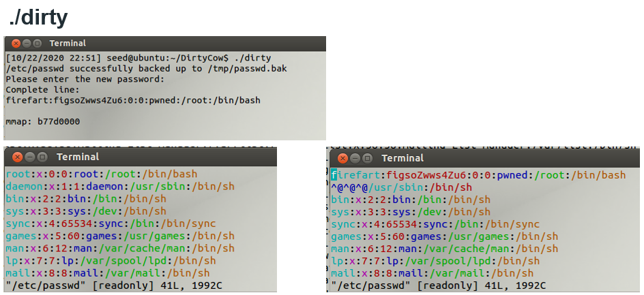This screenshot has height=295, width=644.
Task: Click the sys:x:3:3 line in the left terminal
Action: click(86, 211)
